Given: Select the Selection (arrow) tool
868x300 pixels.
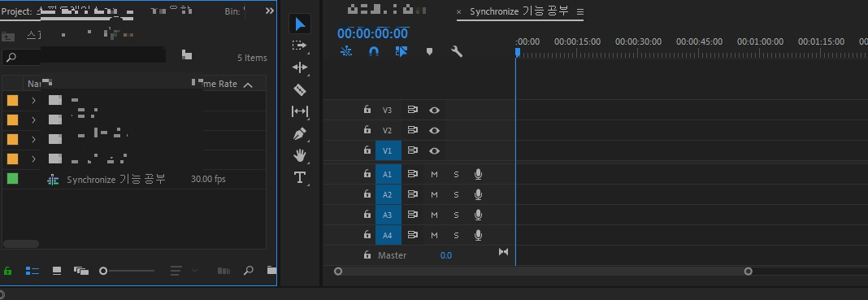Looking at the screenshot, I should (x=299, y=24).
